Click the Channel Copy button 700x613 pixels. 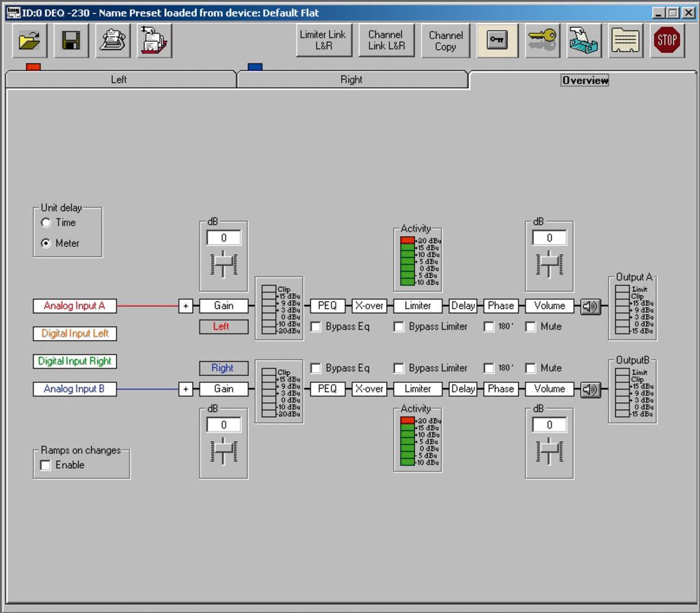(446, 41)
